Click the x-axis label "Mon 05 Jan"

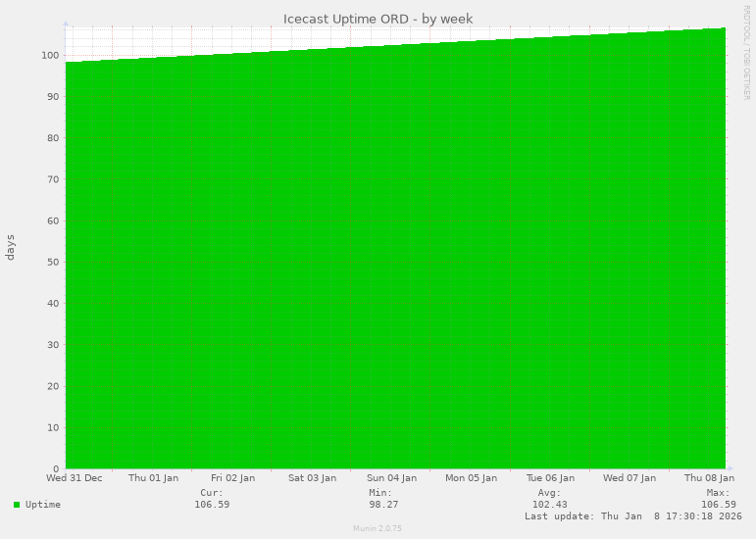(471, 478)
